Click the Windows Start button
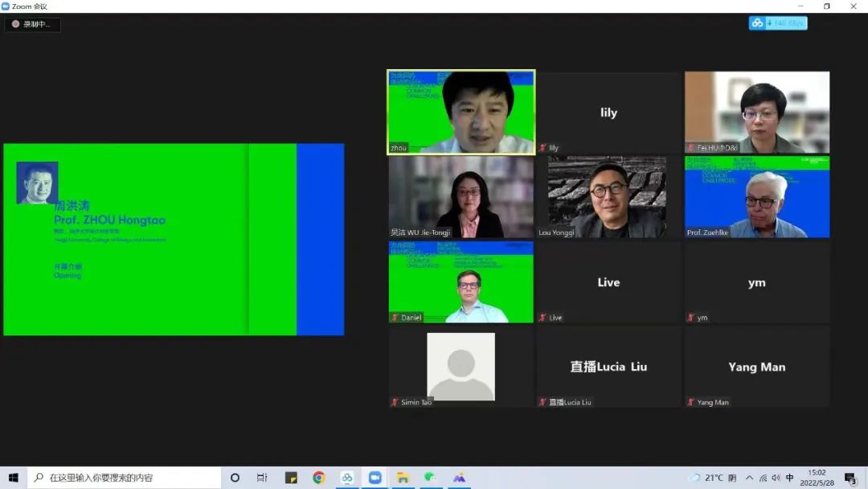This screenshot has width=868, height=489. tap(14, 478)
